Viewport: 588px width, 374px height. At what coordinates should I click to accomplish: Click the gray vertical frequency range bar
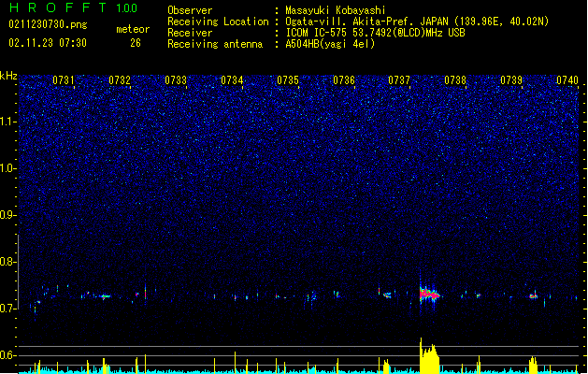18,271
